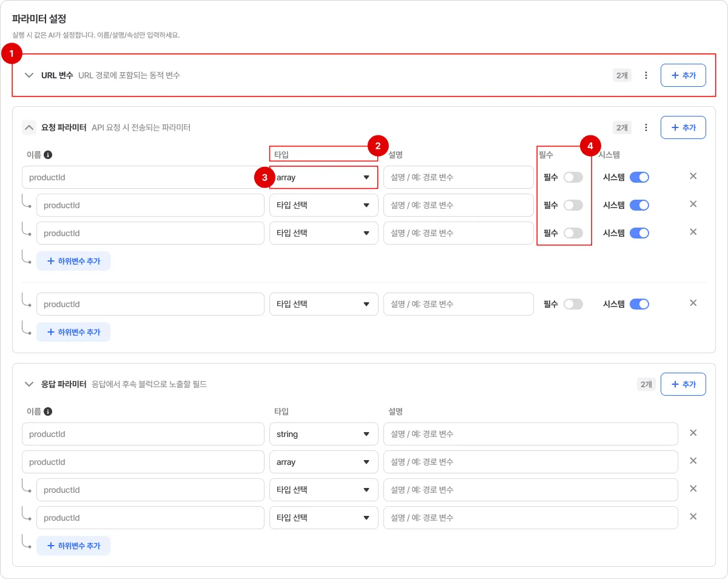The height and width of the screenshot is (579, 728).
Task: Open 타입 선택 dropdown of second response sub-variable
Action: [324, 518]
